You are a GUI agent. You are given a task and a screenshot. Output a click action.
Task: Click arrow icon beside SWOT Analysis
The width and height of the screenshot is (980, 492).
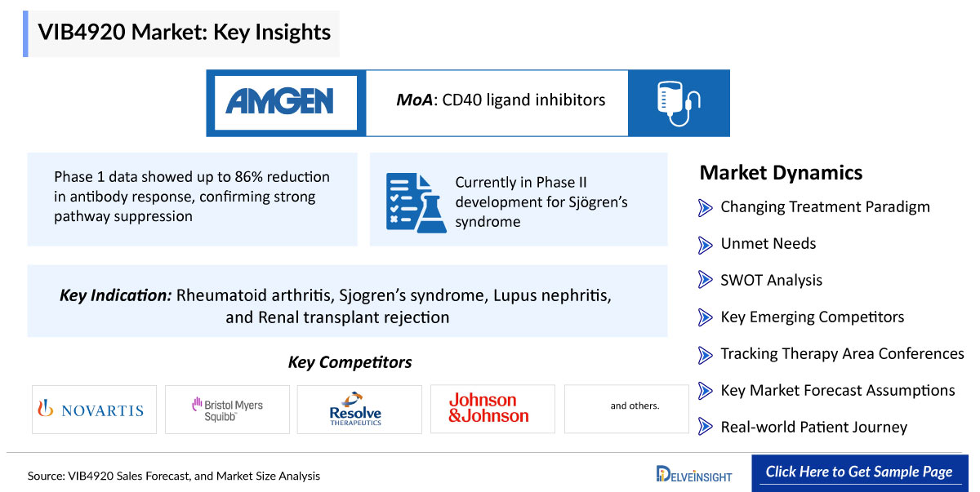click(x=706, y=281)
